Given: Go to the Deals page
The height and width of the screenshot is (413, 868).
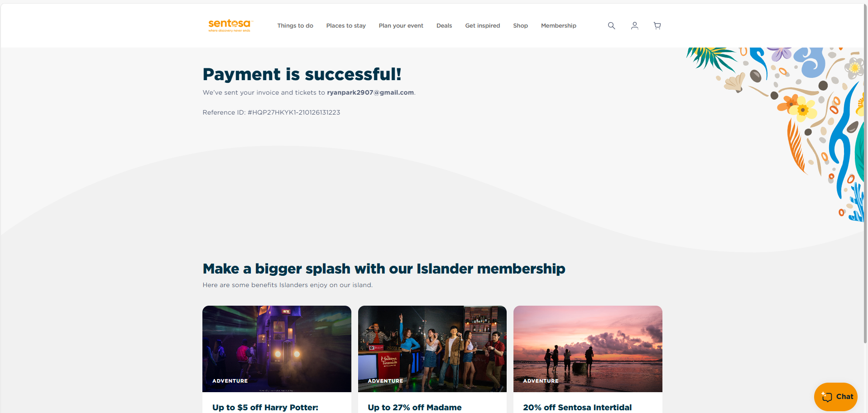Looking at the screenshot, I should (444, 26).
